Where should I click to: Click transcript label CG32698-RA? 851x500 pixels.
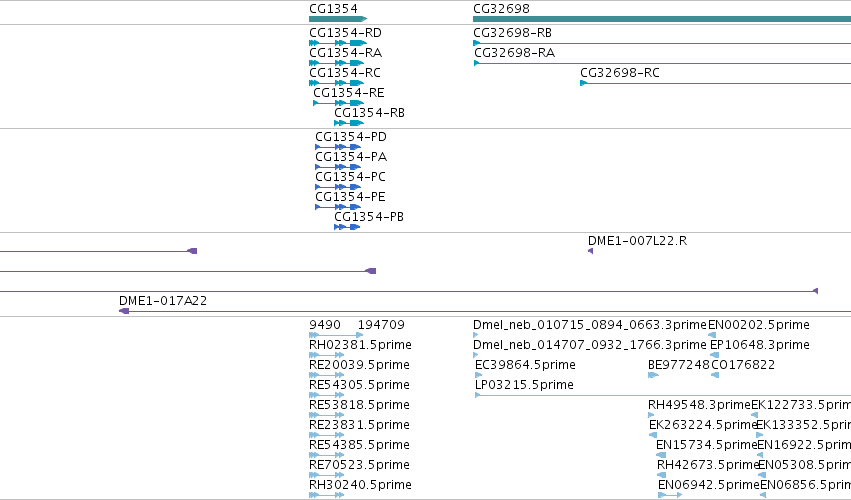(515, 53)
